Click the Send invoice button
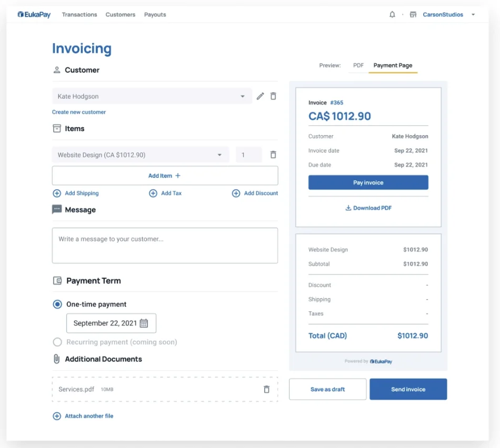This screenshot has width=500, height=448. tap(408, 389)
